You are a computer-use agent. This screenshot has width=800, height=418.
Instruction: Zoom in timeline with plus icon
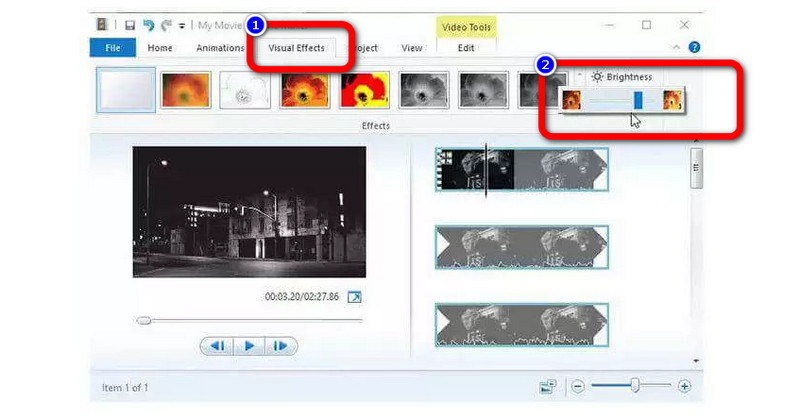click(684, 386)
